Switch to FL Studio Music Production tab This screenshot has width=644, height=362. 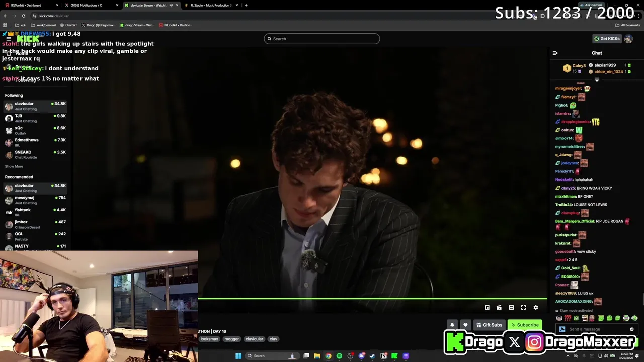[x=210, y=5]
